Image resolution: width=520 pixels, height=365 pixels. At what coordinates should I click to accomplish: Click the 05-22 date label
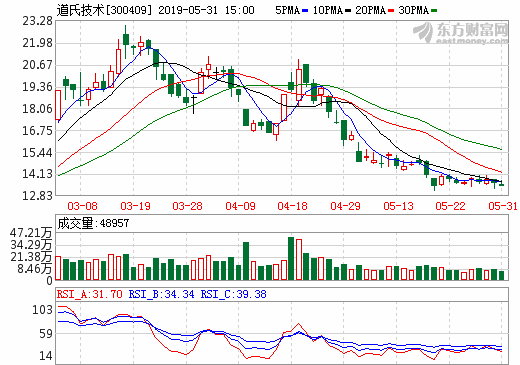(x=450, y=206)
